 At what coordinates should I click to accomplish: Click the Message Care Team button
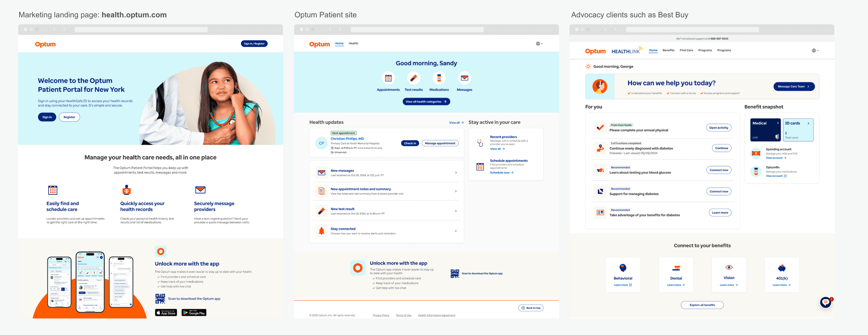[793, 87]
